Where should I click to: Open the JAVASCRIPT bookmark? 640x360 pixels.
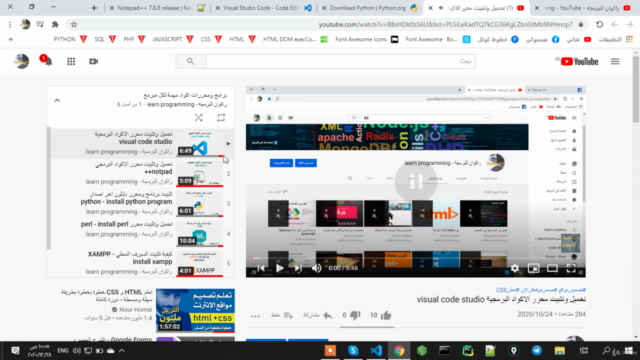point(173,39)
